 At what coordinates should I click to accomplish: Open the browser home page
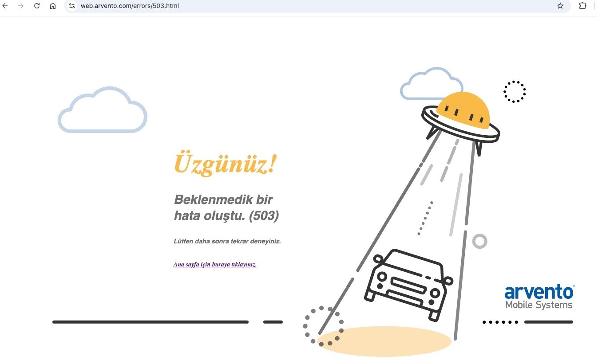(x=52, y=6)
